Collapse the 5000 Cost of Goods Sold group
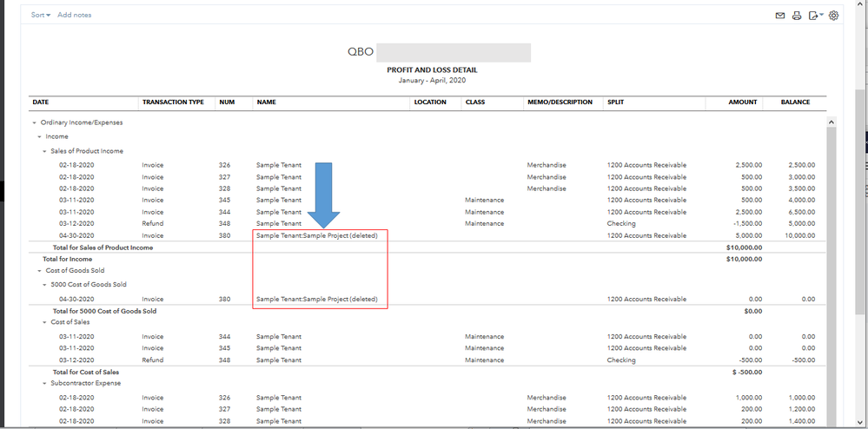 [45, 285]
